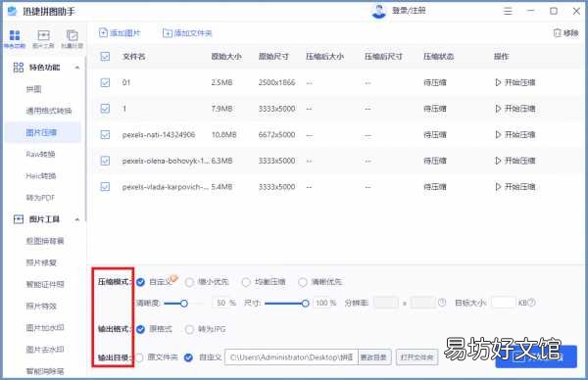
Task: Uncheck the checkbox for pexels-nati-14324906
Action: pyautogui.click(x=106, y=134)
